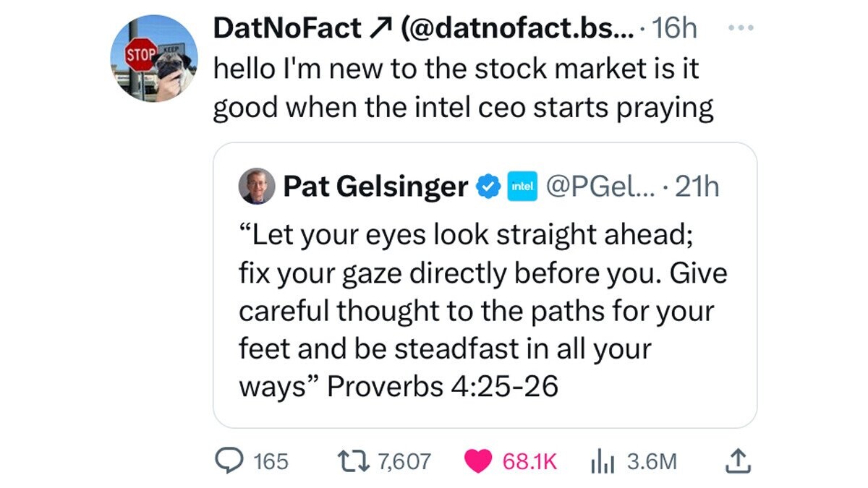The image size is (868, 488).
Task: Click the Pat Gelsinger name in quote
Action: point(375,187)
